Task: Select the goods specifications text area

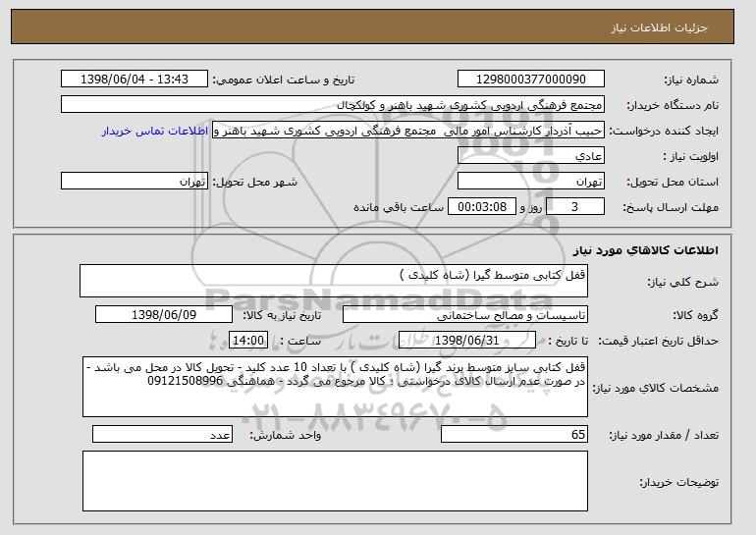Action: tap(335, 387)
